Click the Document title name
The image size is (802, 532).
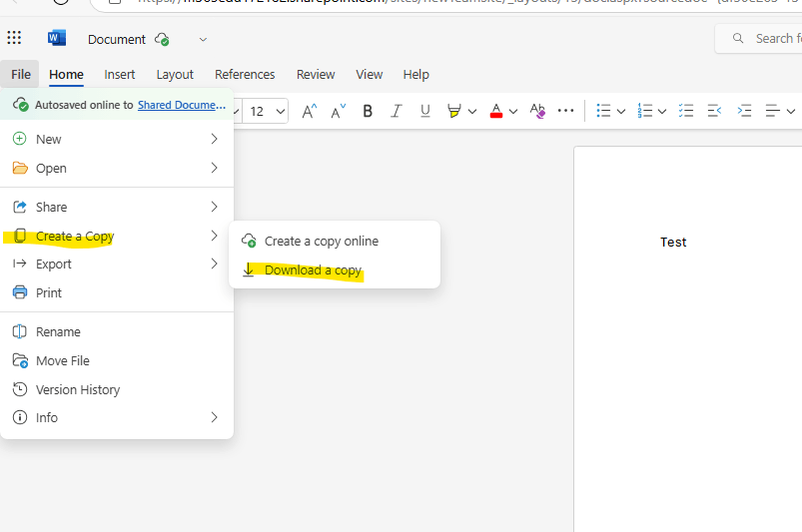click(117, 39)
